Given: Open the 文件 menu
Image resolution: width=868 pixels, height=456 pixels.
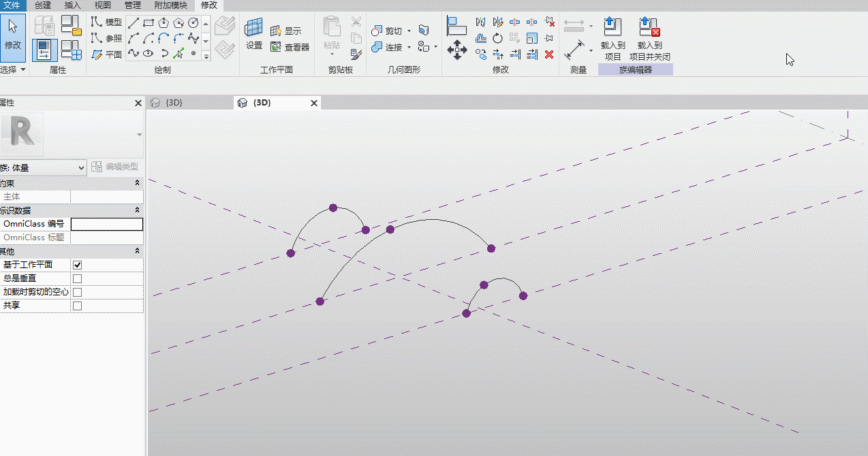Looking at the screenshot, I should pos(12,5).
